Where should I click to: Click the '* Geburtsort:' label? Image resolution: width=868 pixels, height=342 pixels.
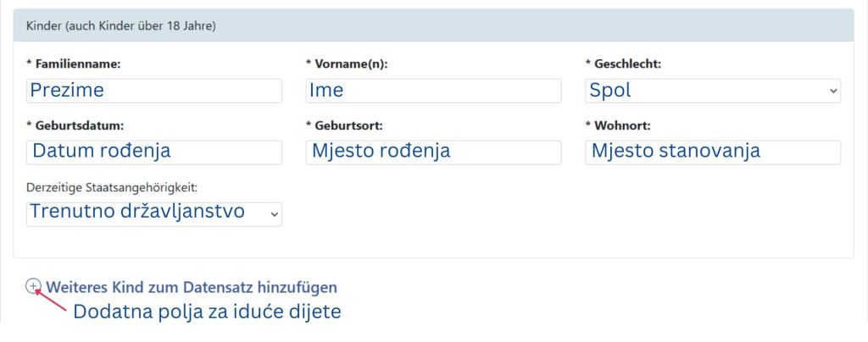(344, 125)
